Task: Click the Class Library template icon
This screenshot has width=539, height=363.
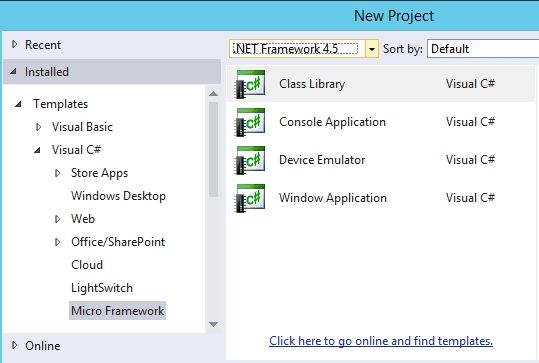Action: (x=250, y=84)
